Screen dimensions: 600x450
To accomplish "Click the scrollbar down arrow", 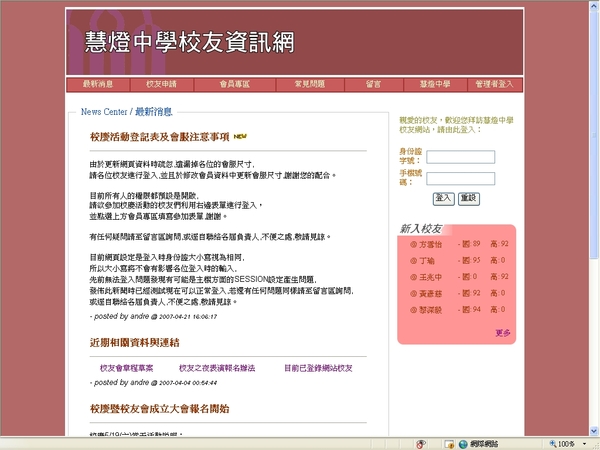I will pyautogui.click(x=594, y=431).
